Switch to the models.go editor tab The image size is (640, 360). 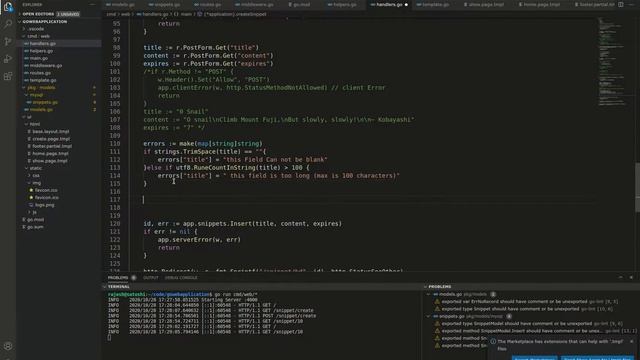pos(120,5)
